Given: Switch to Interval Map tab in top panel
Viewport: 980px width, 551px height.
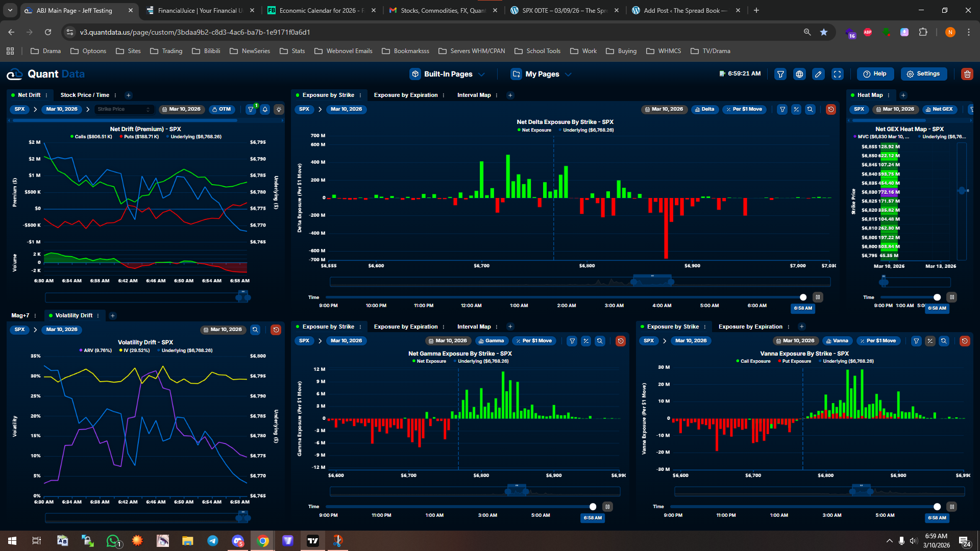Looking at the screenshot, I should pos(474,95).
